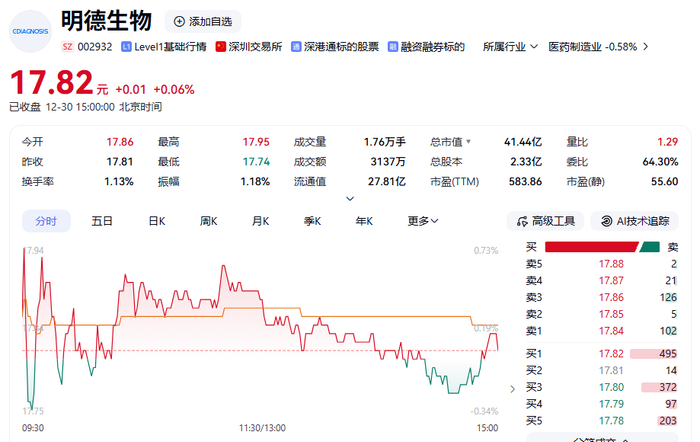Open 更多 chart period dropdown
Image resolution: width=700 pixels, height=442 pixels.
coord(423,221)
